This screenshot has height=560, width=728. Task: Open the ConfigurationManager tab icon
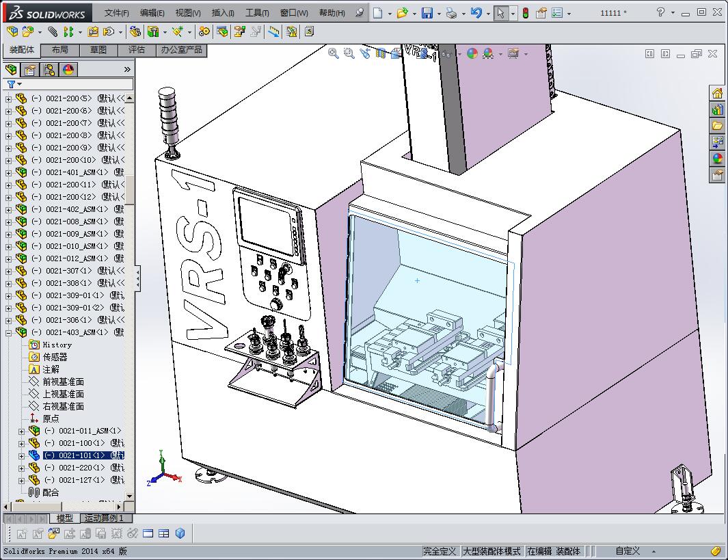click(49, 70)
